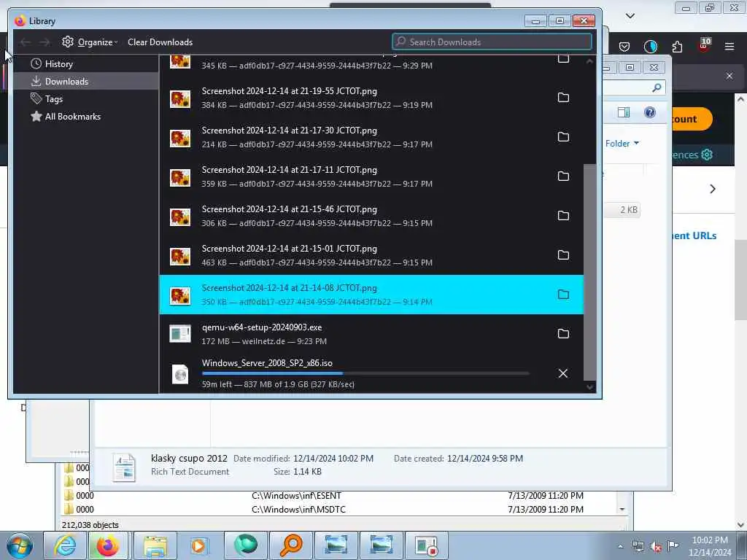Toggle Explorer preview pane icon

[624, 112]
